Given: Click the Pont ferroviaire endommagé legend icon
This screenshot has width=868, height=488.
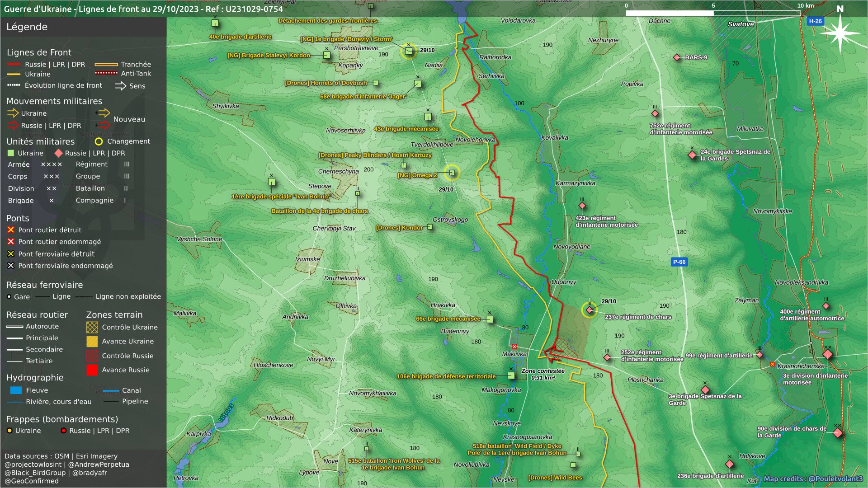Looking at the screenshot, I should click(11, 266).
